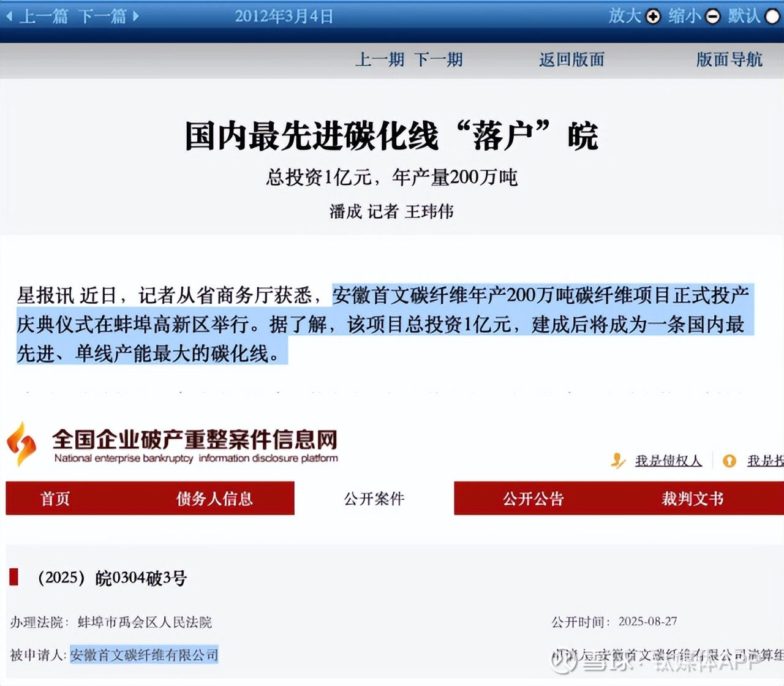Click the 我是债权人 creditor link
This screenshot has width=784, height=686.
tap(668, 461)
